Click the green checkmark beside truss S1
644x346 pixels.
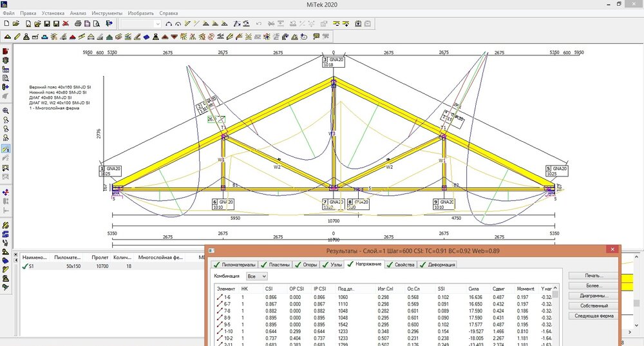tap(24, 266)
